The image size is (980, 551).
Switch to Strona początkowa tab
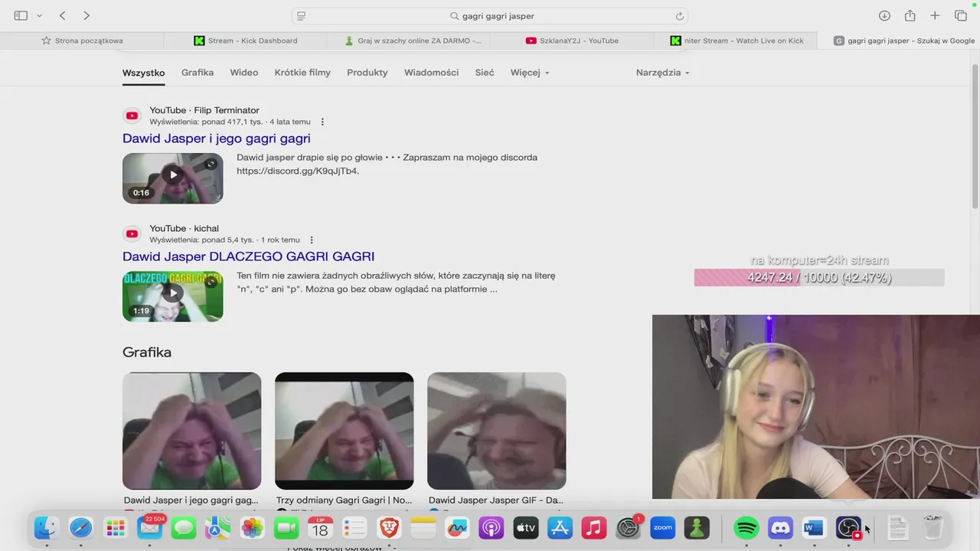(82, 41)
